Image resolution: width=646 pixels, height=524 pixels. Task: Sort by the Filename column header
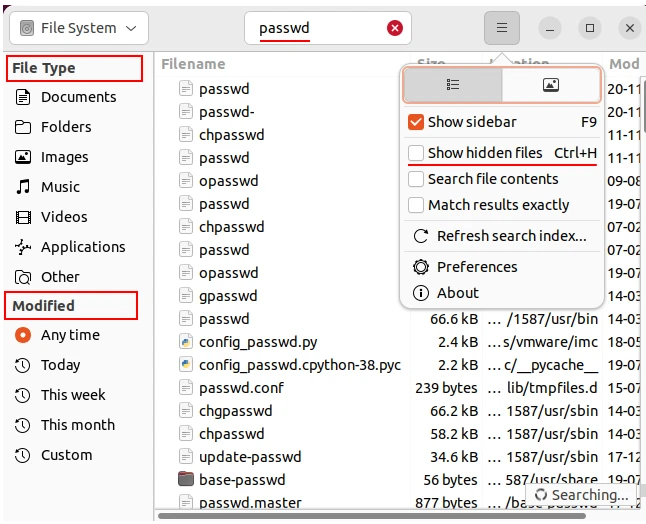pos(193,64)
